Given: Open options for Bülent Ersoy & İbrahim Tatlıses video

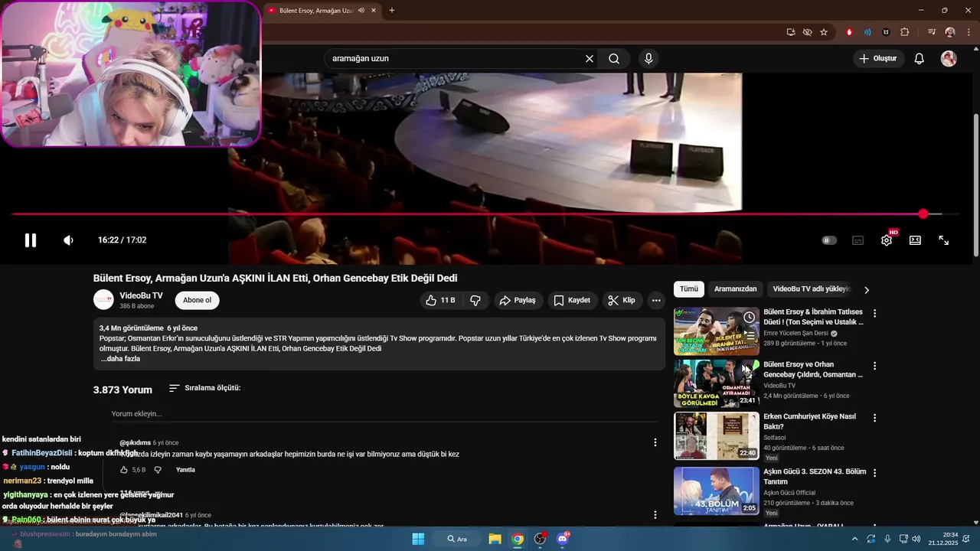Looking at the screenshot, I should tap(874, 313).
